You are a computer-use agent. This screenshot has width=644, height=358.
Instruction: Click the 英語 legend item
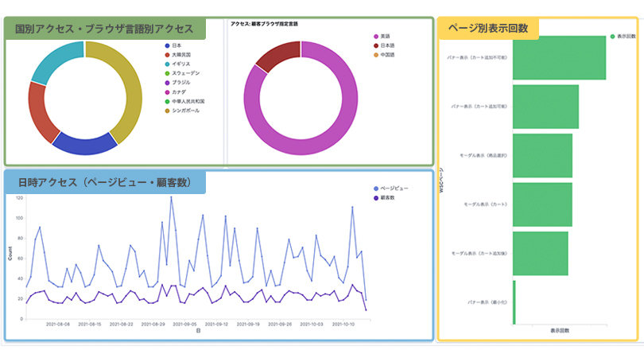tap(384, 37)
